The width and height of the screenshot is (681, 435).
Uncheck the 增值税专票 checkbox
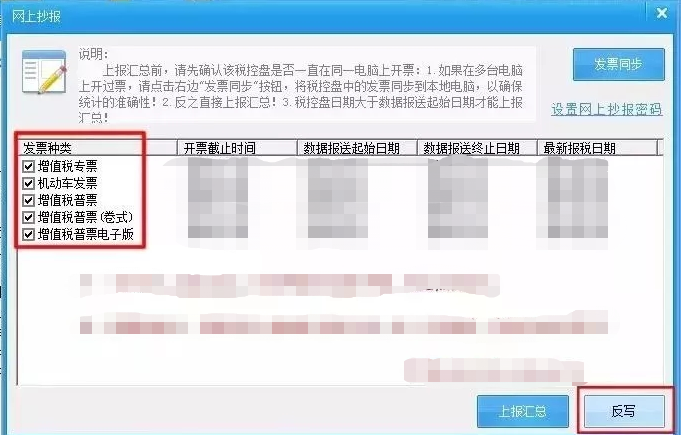pos(29,166)
